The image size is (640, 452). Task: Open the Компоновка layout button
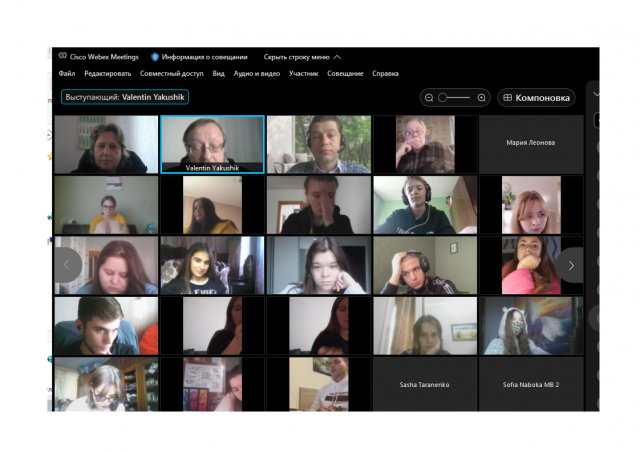click(x=536, y=98)
